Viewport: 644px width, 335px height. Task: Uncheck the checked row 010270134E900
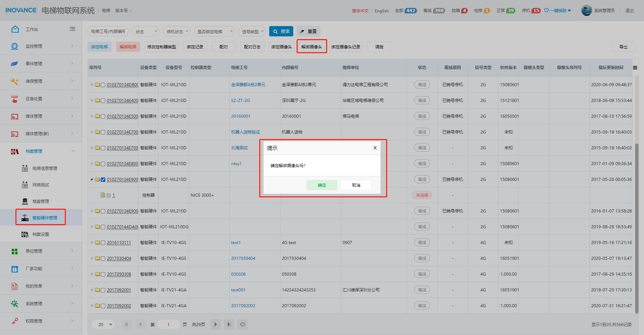coord(103,180)
